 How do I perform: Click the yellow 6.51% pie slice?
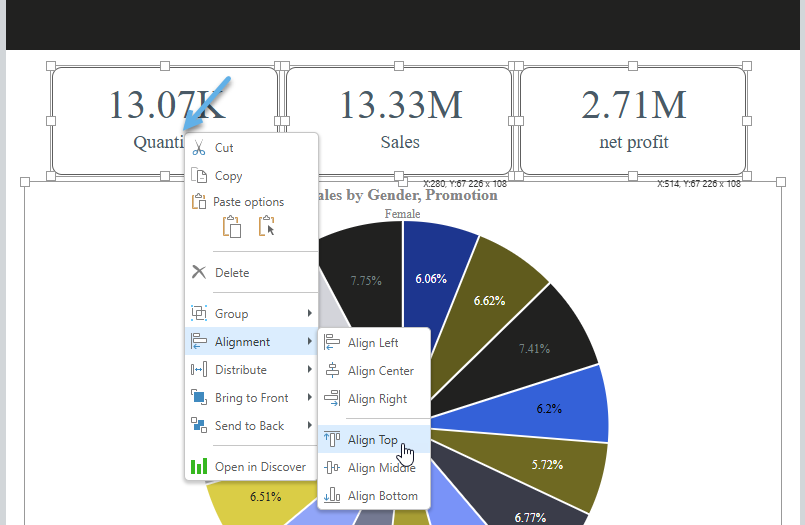pos(265,496)
